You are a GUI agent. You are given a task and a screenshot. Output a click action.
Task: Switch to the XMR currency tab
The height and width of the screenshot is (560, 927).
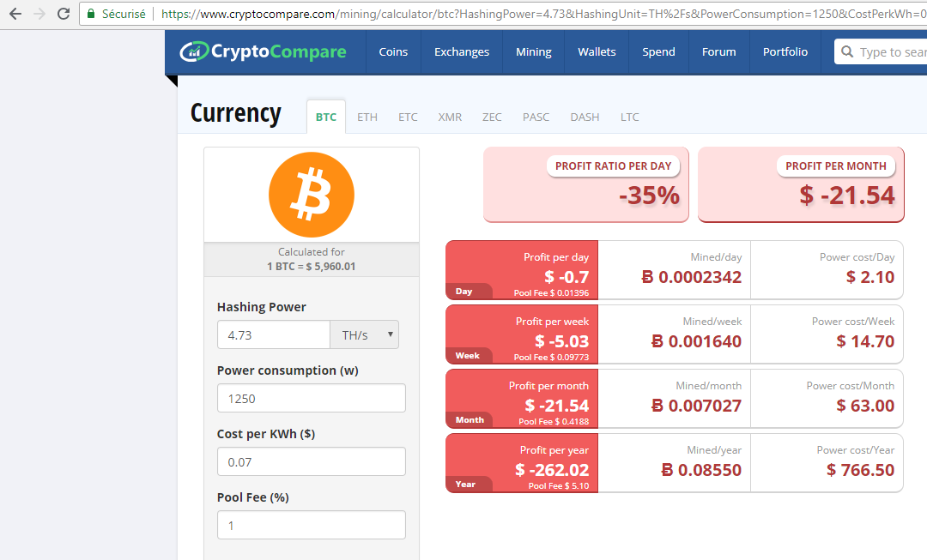click(450, 117)
